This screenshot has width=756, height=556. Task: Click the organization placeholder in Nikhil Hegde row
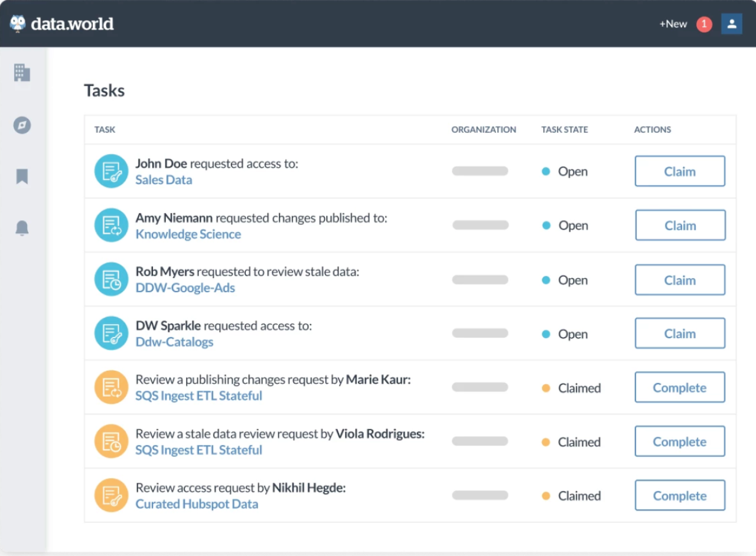(480, 495)
